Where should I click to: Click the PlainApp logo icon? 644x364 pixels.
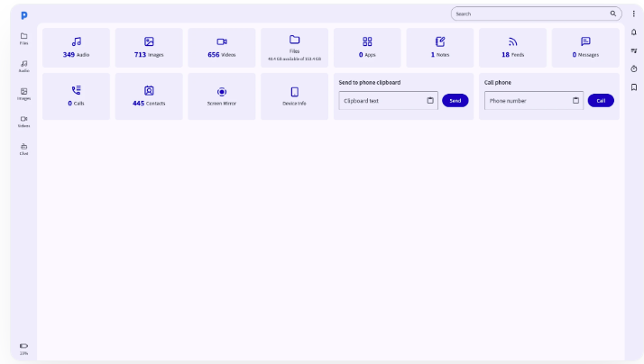[x=24, y=15]
